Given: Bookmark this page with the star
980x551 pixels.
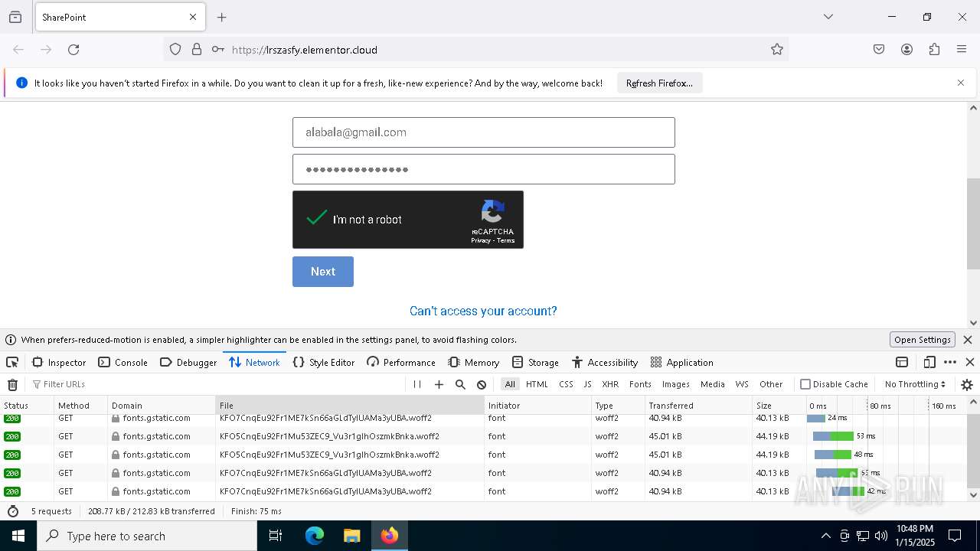Looking at the screenshot, I should coord(777,50).
